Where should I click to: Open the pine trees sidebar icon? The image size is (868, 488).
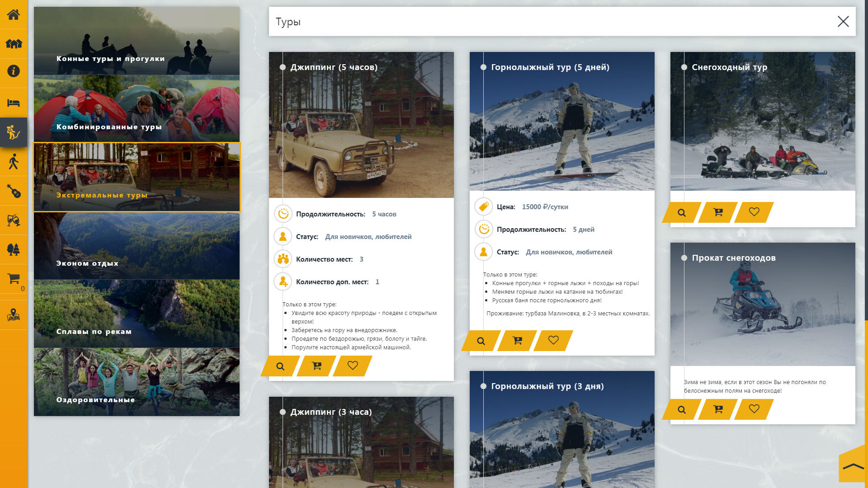(13, 249)
